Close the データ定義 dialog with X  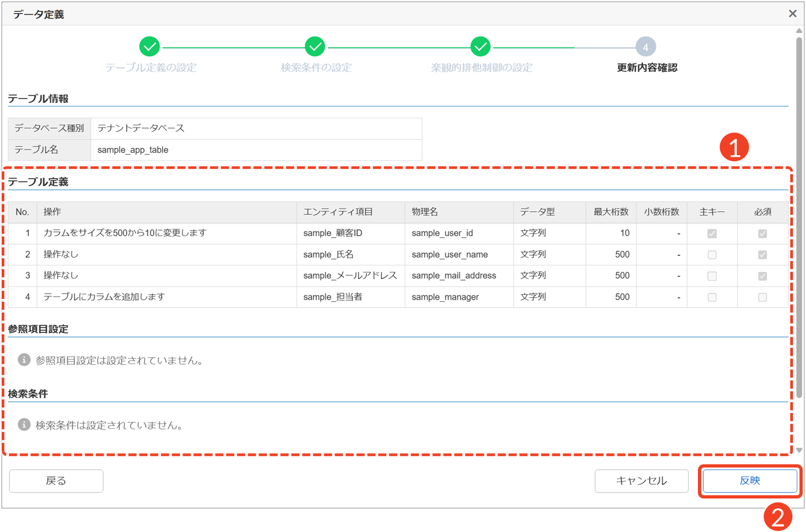pos(792,14)
